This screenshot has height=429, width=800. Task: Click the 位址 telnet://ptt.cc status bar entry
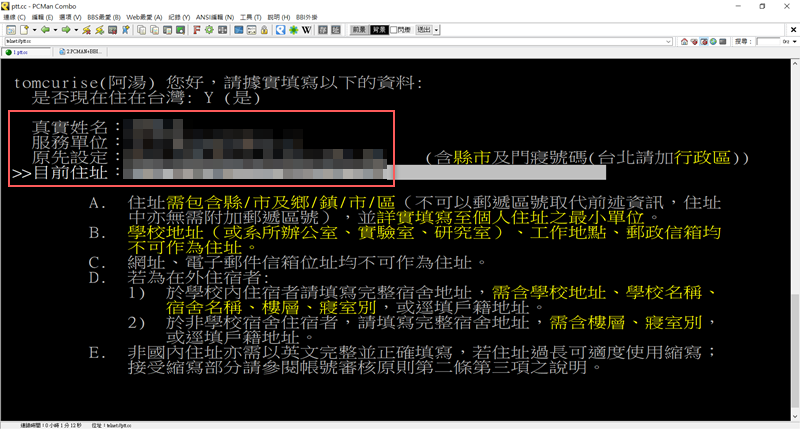(x=111, y=425)
